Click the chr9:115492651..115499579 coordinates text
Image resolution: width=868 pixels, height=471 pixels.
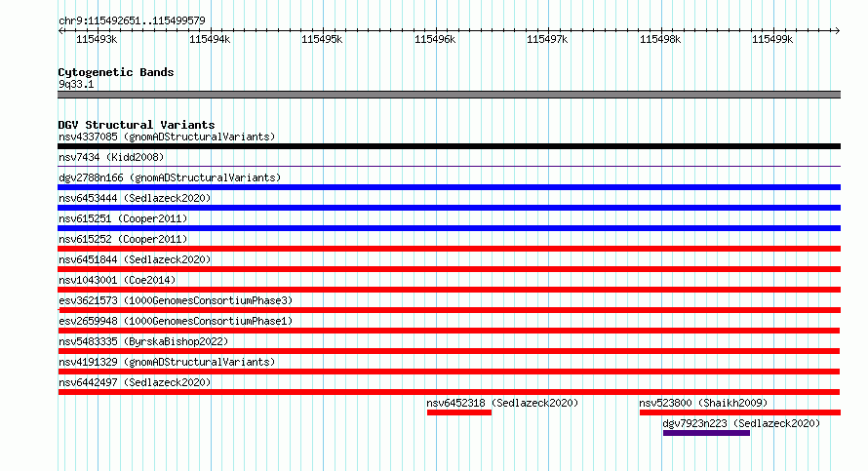point(132,20)
